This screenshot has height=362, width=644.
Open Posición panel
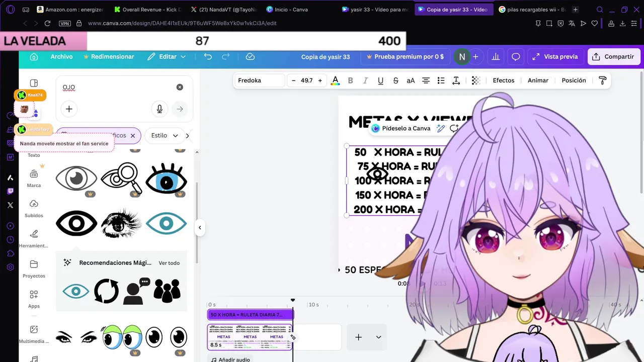click(x=574, y=80)
